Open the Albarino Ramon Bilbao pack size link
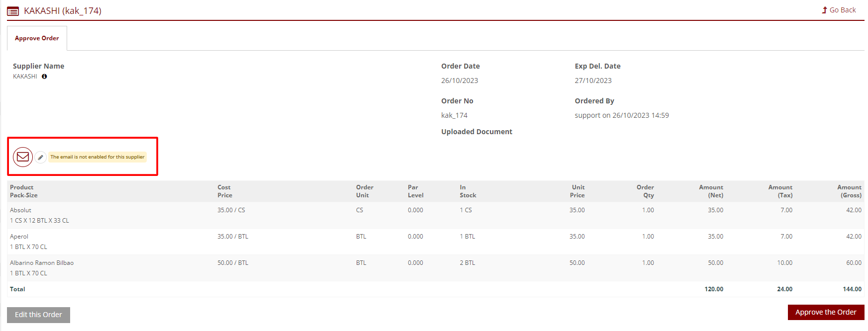 pyautogui.click(x=28, y=273)
